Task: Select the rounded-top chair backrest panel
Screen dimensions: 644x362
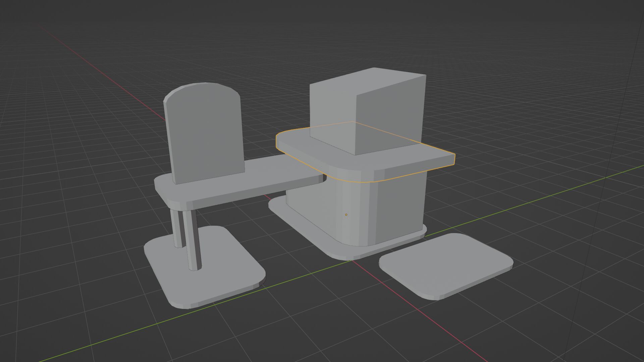Action: pyautogui.click(x=206, y=134)
